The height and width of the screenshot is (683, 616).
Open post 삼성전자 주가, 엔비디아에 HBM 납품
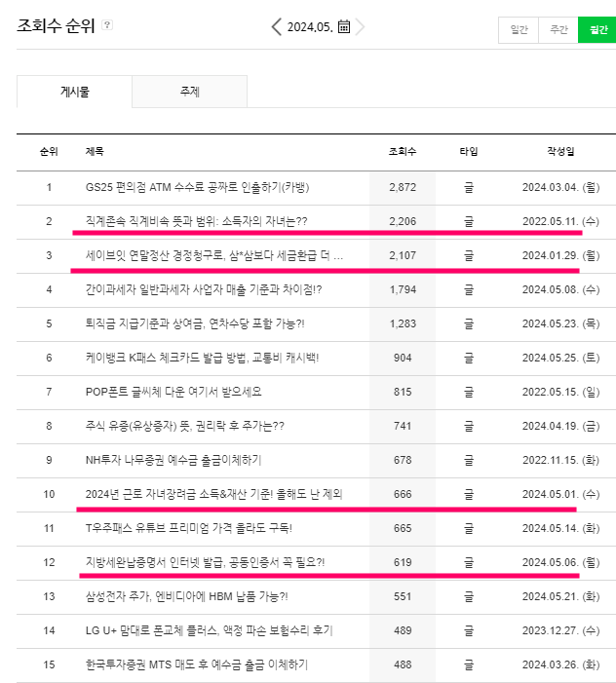click(186, 596)
